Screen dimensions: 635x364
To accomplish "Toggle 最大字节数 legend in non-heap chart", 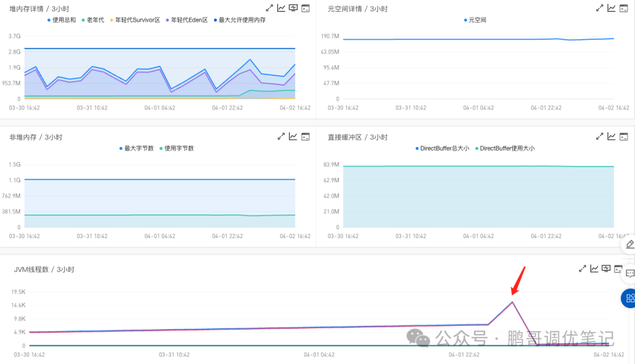I will click(136, 148).
